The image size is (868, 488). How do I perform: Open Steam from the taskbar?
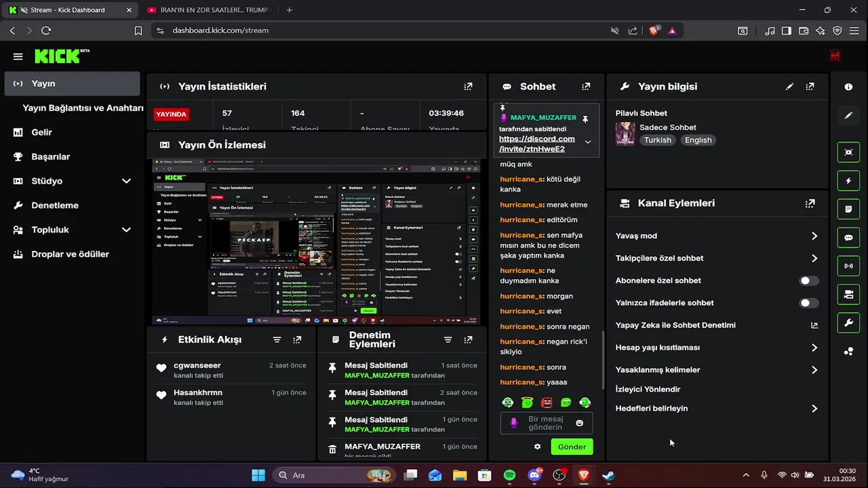(x=608, y=475)
